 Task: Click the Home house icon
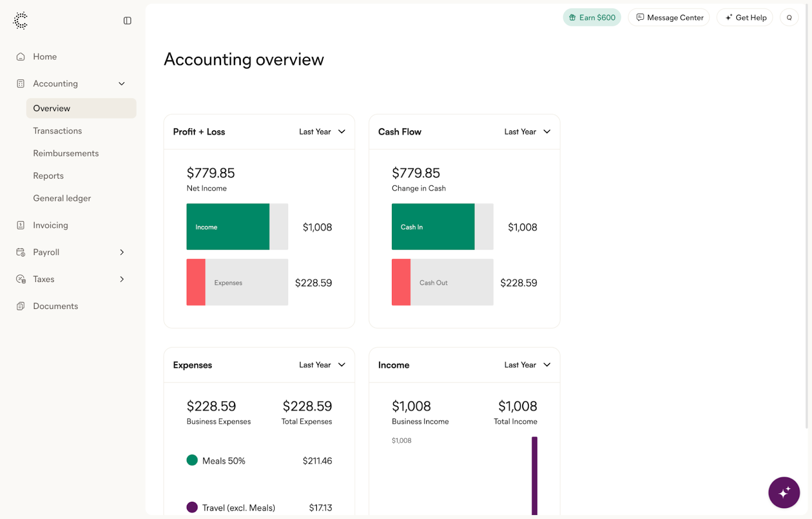click(x=21, y=57)
